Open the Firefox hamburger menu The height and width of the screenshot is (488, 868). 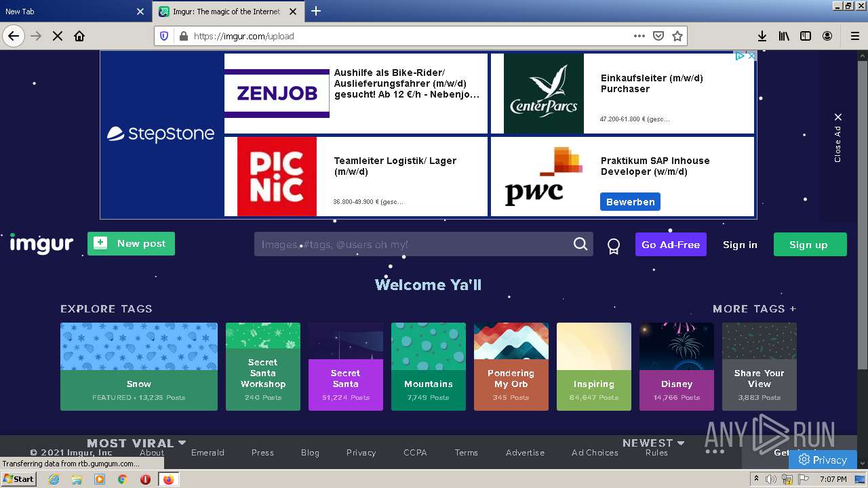854,36
